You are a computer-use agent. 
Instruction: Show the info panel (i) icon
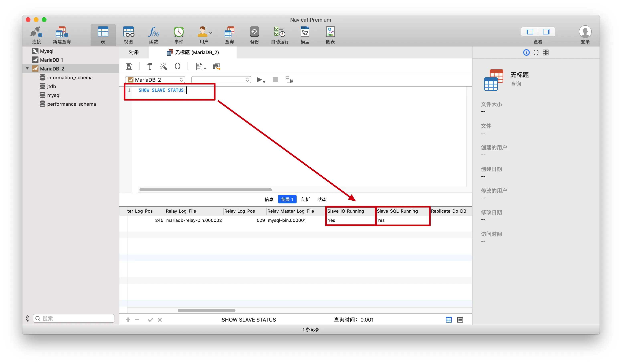[x=526, y=52]
